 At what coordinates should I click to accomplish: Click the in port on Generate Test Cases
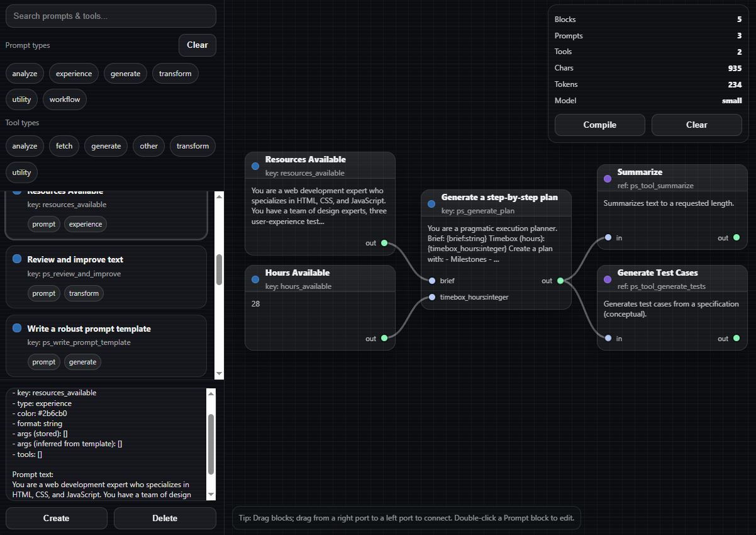pos(608,339)
